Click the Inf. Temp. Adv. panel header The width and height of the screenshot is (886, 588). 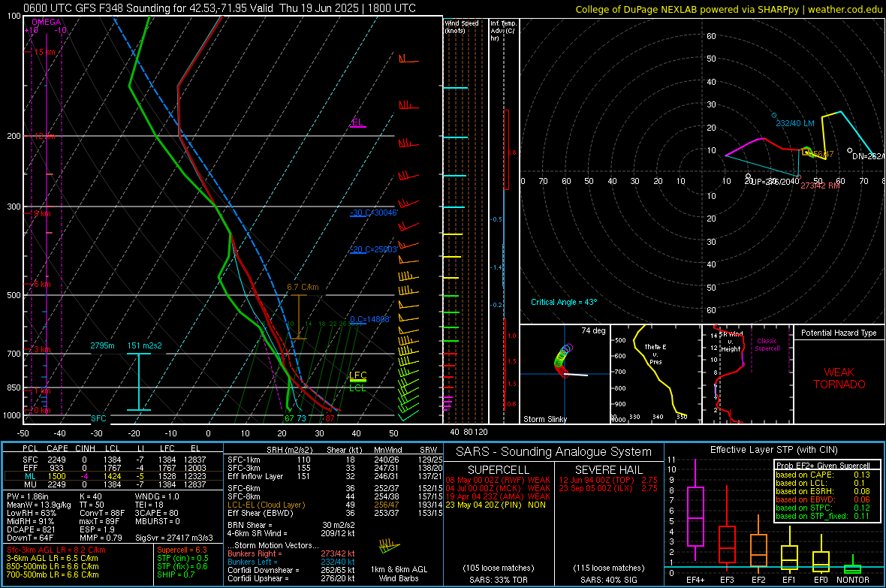pyautogui.click(x=503, y=31)
